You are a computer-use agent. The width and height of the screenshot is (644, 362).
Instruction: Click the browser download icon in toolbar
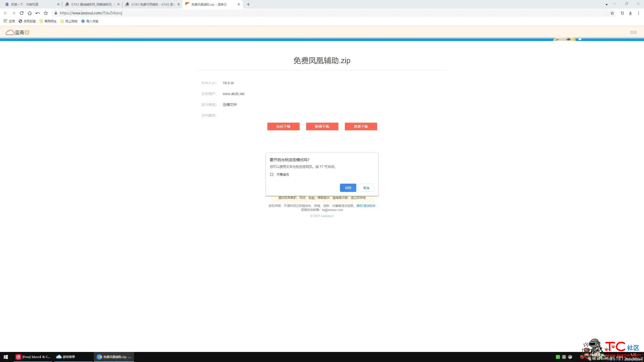click(630, 13)
